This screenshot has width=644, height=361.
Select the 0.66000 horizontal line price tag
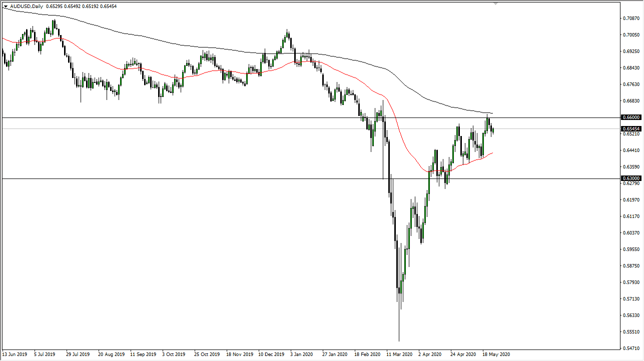[631, 117]
